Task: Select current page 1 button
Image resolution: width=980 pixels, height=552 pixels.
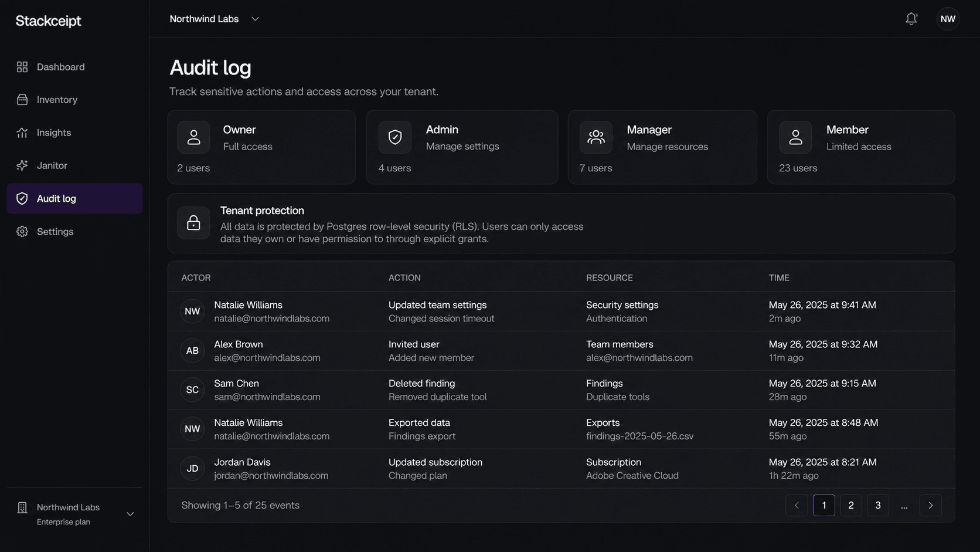Action: coord(824,505)
